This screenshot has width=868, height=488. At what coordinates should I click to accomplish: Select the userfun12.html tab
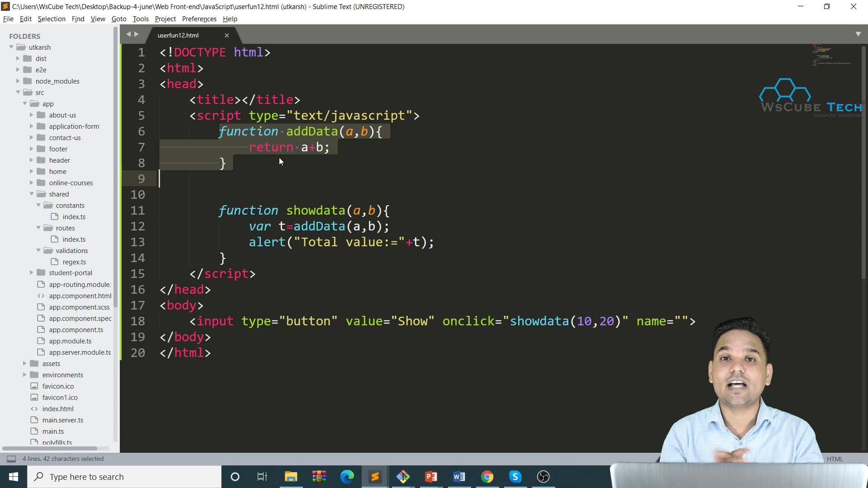click(178, 35)
